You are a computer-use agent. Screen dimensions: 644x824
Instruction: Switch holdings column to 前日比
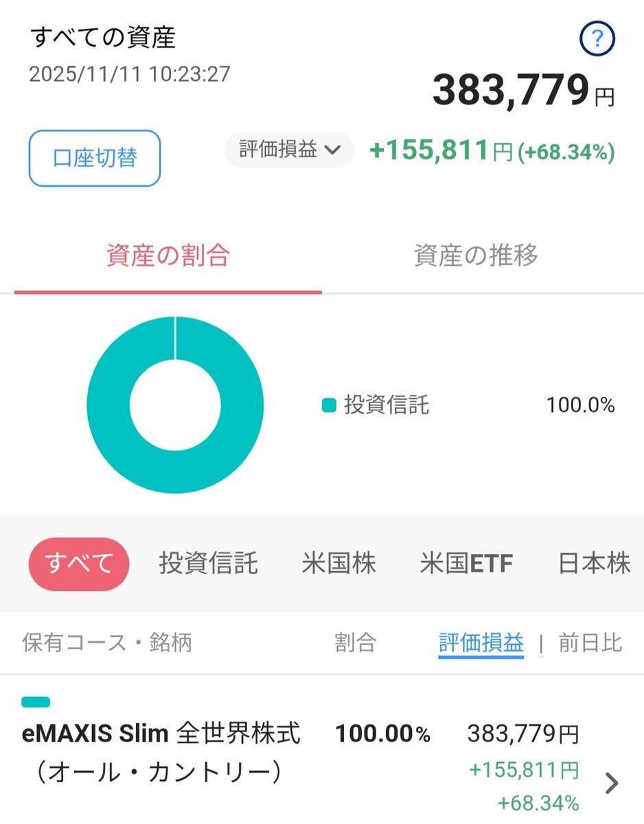pyautogui.click(x=590, y=643)
